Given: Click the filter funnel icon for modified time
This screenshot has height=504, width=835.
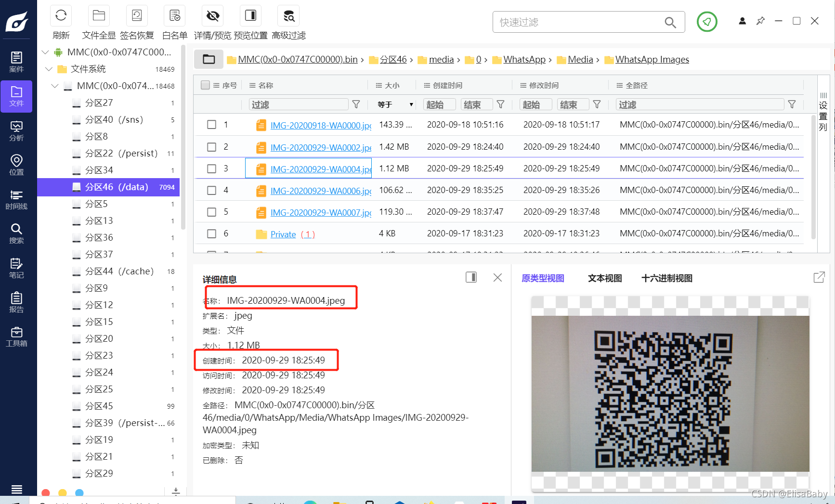Looking at the screenshot, I should [597, 104].
